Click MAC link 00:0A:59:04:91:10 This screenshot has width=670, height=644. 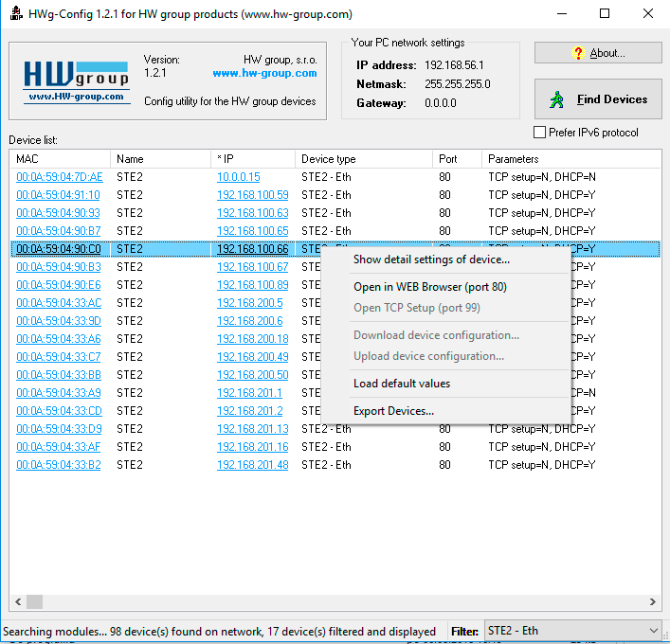point(58,195)
